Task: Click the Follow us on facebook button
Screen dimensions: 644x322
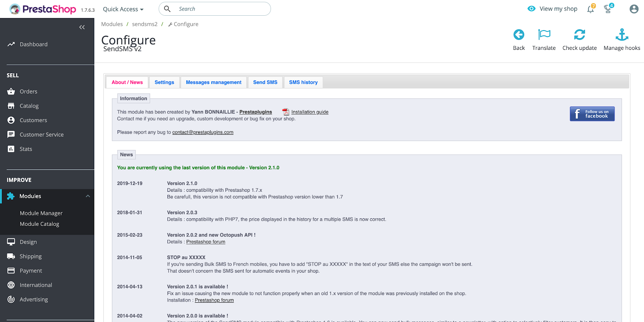Action: coord(592,114)
